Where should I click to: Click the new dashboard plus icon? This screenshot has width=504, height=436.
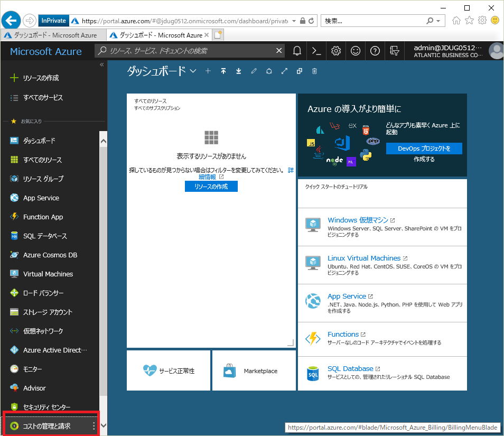click(208, 71)
